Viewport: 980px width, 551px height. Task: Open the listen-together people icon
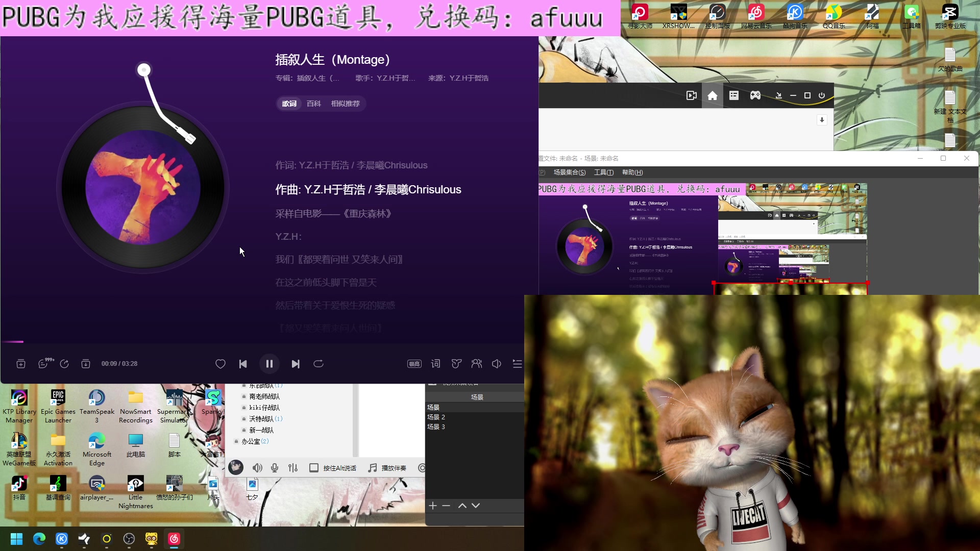tap(476, 364)
